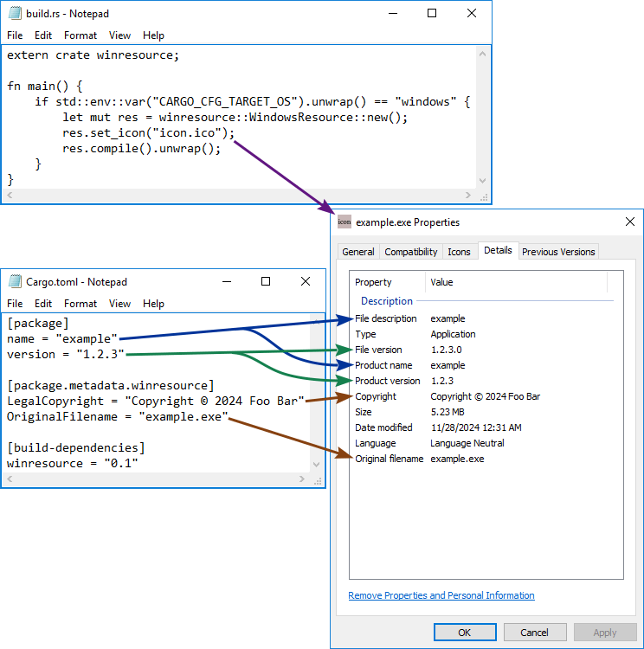The width and height of the screenshot is (644, 649).
Task: Click scroll left arrow in build.rs Notepad
Action: pyautogui.click(x=10, y=195)
